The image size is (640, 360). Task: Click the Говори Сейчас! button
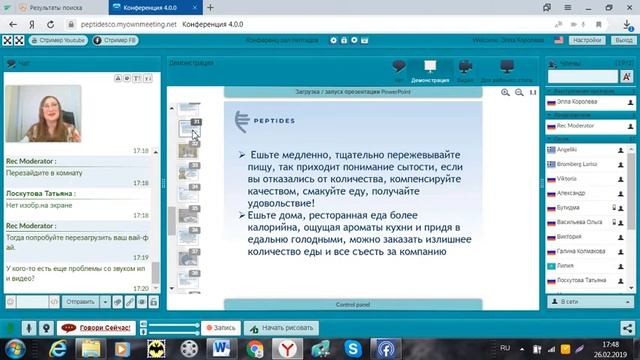click(96, 328)
